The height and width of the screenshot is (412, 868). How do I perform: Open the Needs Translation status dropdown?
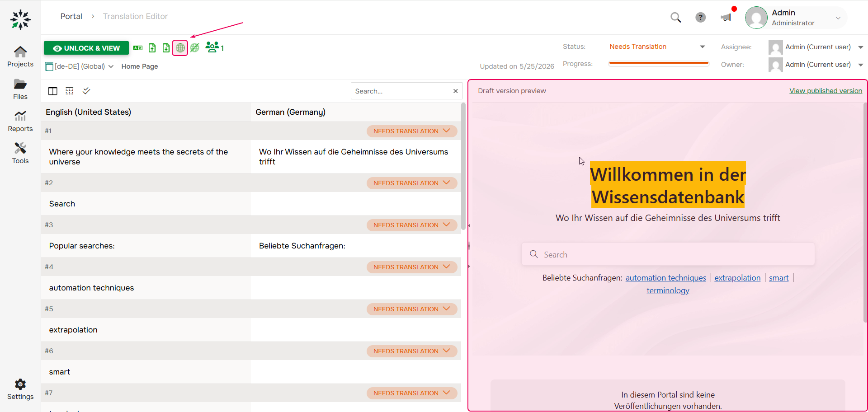point(657,47)
